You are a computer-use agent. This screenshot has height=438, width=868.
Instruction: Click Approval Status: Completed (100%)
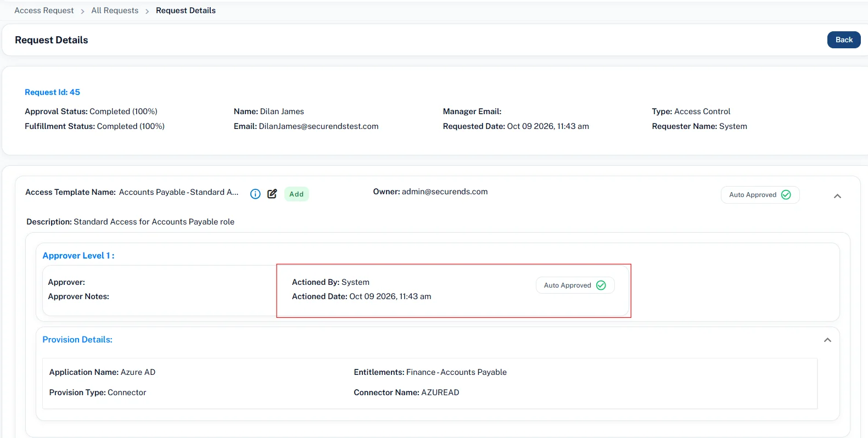tap(91, 111)
